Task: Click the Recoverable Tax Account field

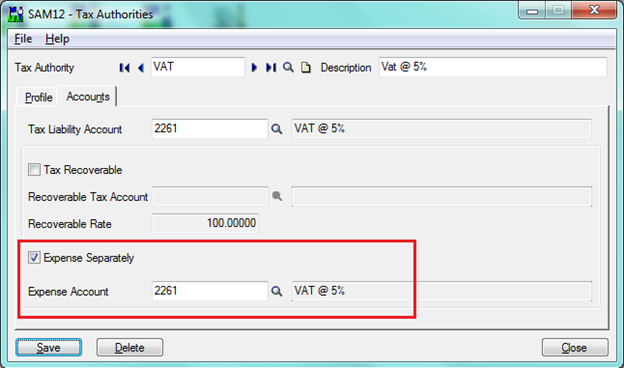Action: pyautogui.click(x=210, y=196)
